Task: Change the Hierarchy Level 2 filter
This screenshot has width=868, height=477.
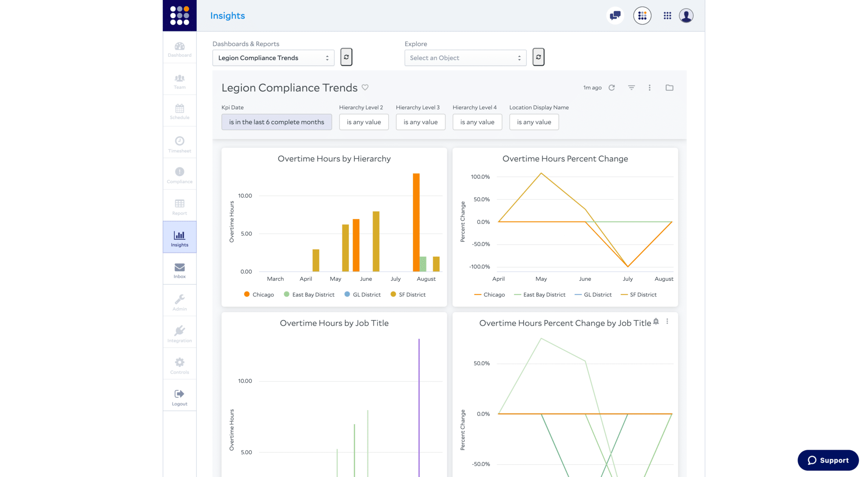Action: (364, 122)
